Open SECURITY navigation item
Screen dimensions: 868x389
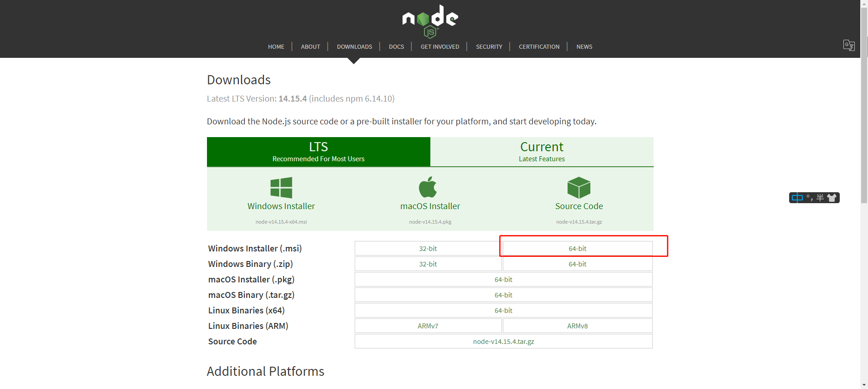(x=489, y=47)
